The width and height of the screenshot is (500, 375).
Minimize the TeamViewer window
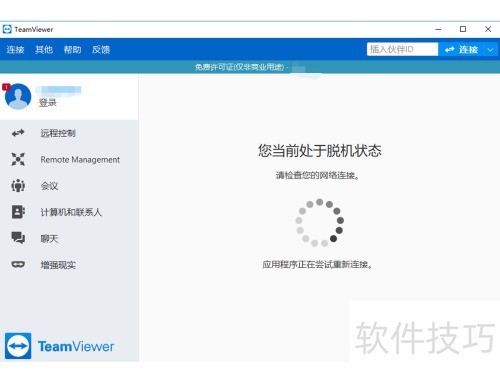[438, 29]
